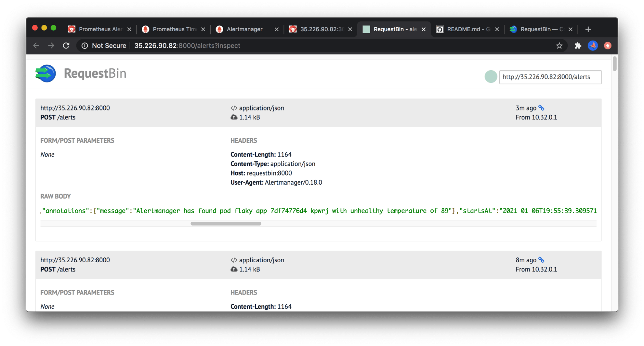
Task: Close the 35.226.90.82:30 tab
Action: (350, 29)
